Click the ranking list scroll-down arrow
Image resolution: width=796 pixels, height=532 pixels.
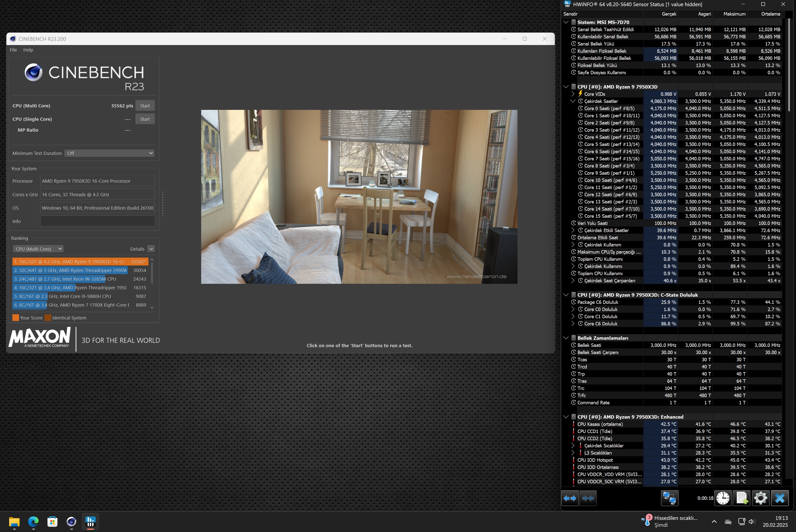tap(152, 307)
